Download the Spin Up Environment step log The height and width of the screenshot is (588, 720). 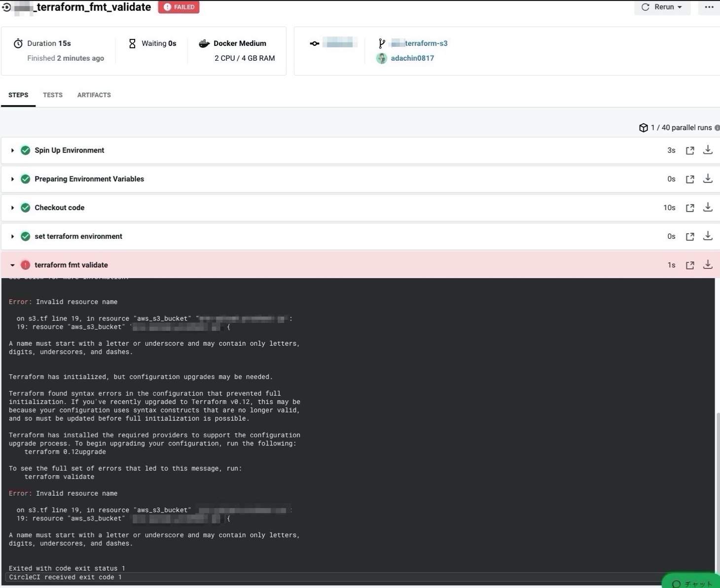click(708, 150)
